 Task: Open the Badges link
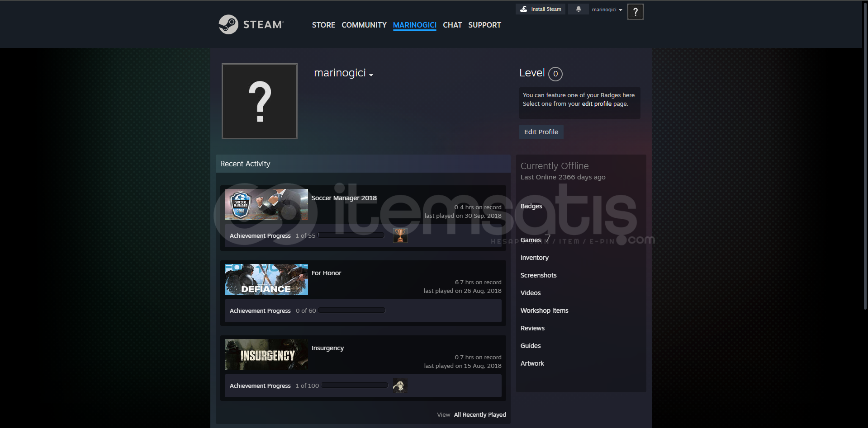pyautogui.click(x=531, y=206)
